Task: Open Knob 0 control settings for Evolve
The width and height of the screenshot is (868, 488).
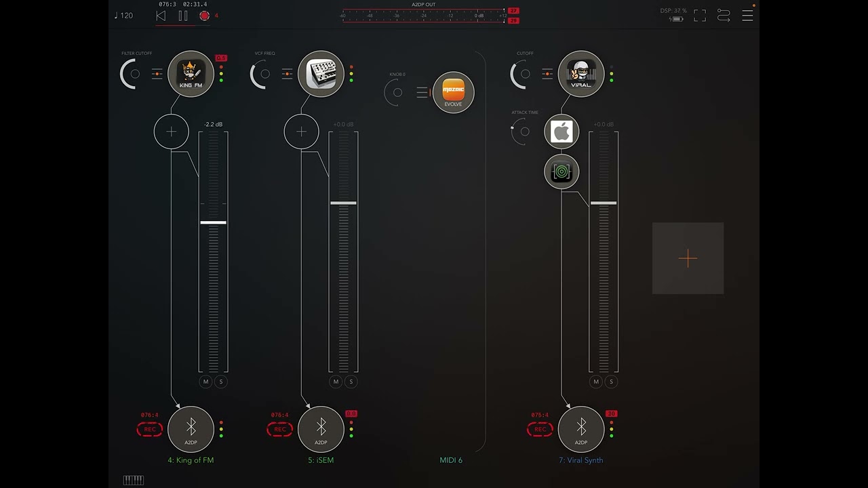Action: click(x=422, y=92)
